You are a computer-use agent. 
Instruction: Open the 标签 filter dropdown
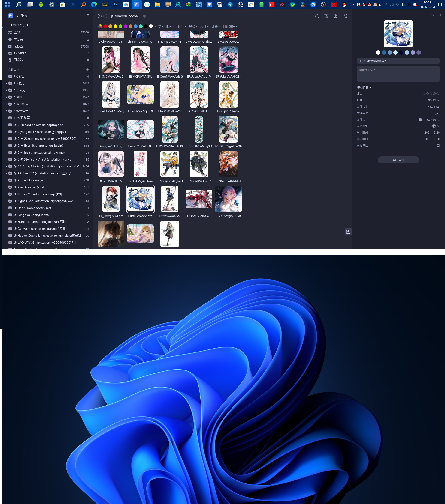(x=159, y=26)
